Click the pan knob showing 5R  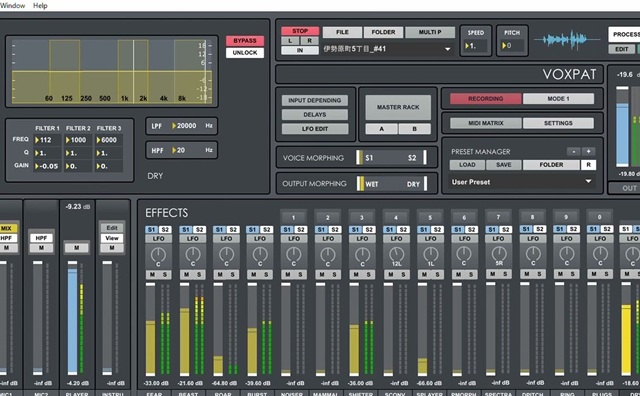click(498, 255)
